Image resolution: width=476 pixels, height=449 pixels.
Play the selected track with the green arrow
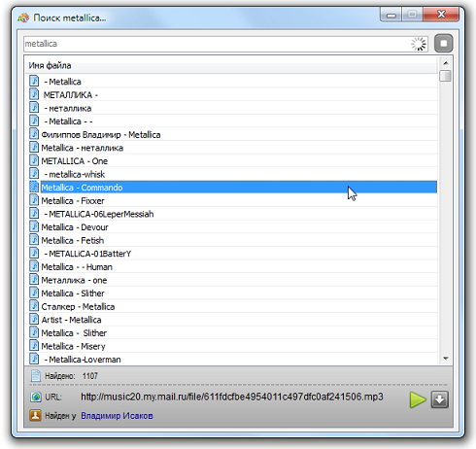(418, 399)
